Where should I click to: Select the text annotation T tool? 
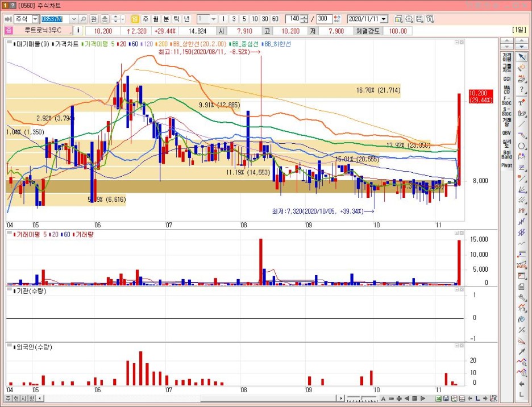[x=522, y=102]
